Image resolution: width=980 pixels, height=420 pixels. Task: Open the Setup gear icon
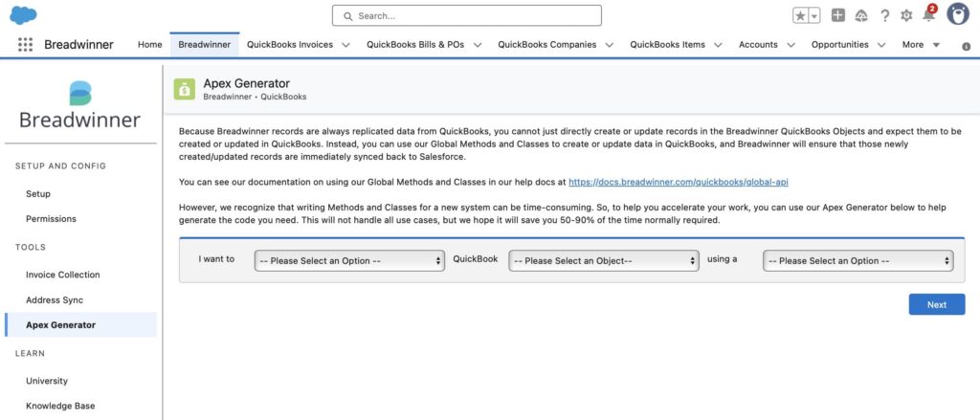coord(906,15)
